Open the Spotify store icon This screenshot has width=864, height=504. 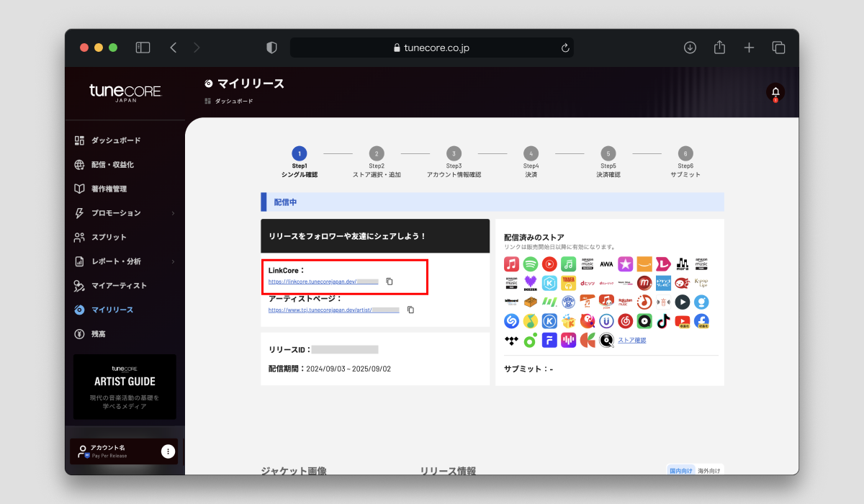(x=531, y=264)
